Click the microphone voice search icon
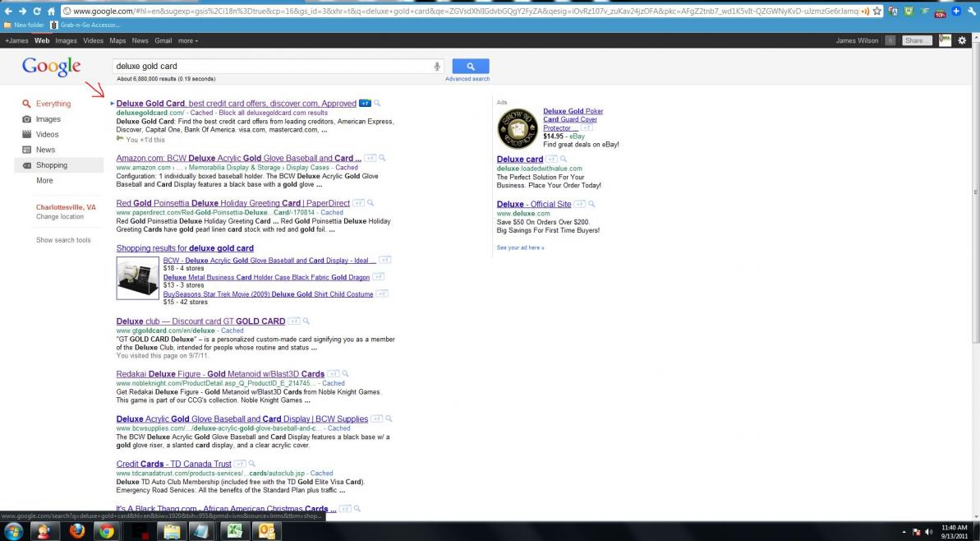This screenshot has width=980, height=541. coord(438,67)
